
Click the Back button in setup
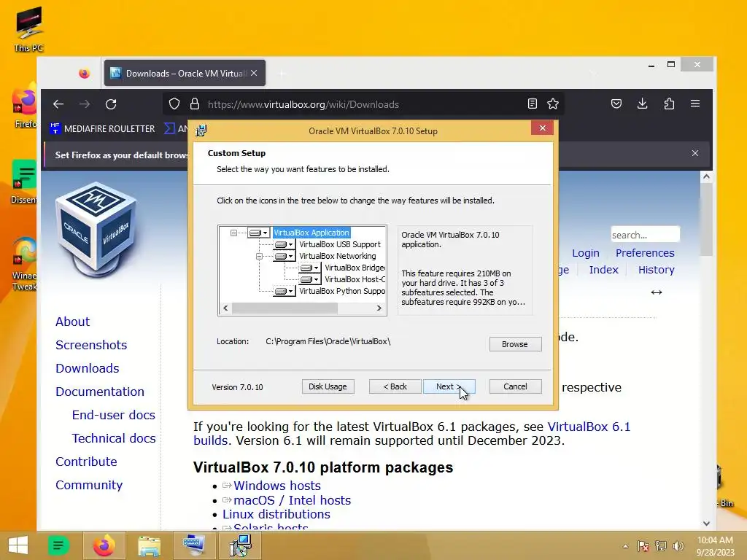[x=395, y=386]
